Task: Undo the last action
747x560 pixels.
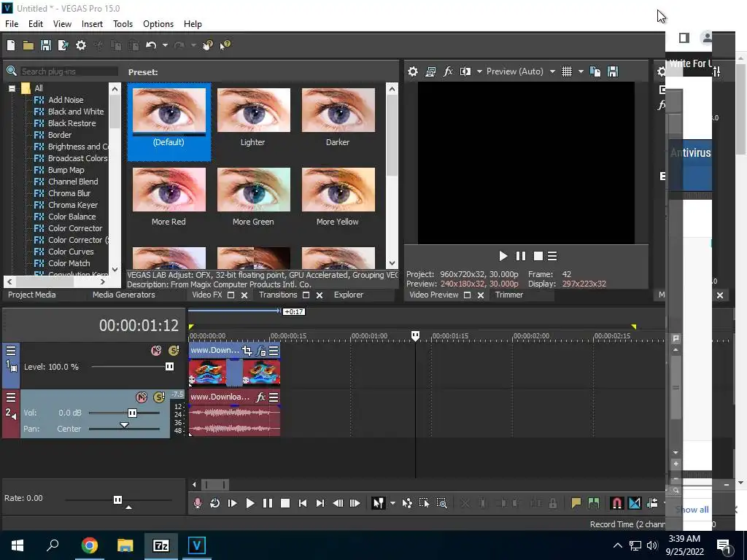Action: pyautogui.click(x=151, y=45)
